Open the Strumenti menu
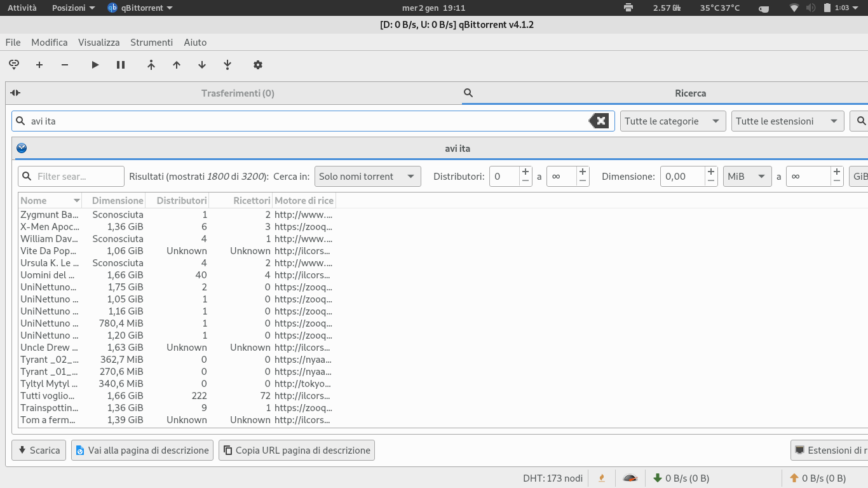This screenshot has height=488, width=868. (151, 42)
